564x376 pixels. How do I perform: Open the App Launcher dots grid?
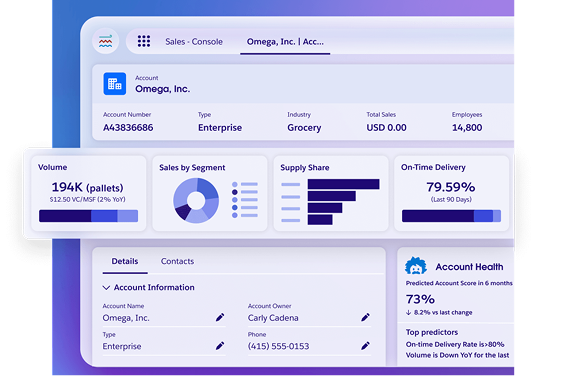(144, 41)
